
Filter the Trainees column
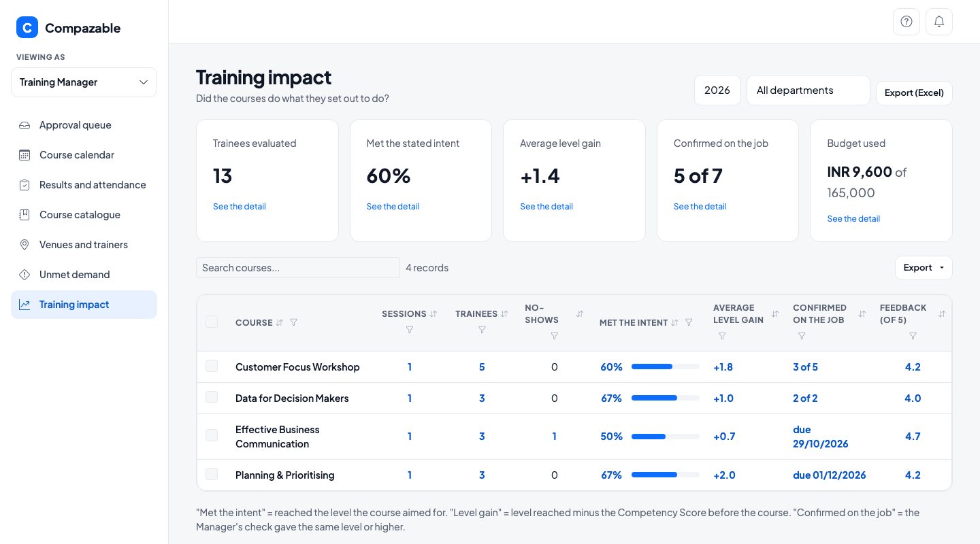pos(482,330)
